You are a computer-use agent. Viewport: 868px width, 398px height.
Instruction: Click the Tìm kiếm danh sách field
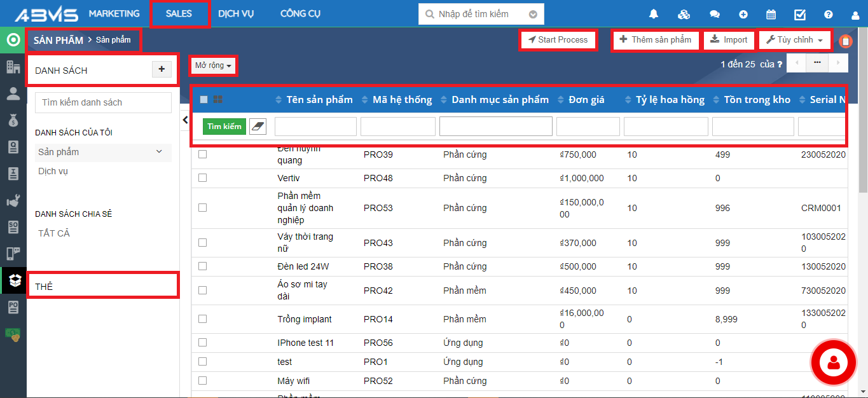pyautogui.click(x=103, y=102)
